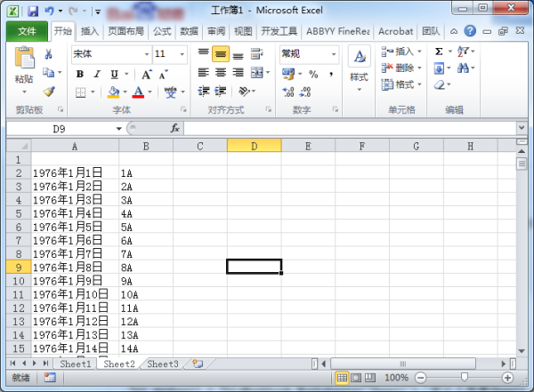
Task: Expand the formula bar
Action: [x=522, y=128]
